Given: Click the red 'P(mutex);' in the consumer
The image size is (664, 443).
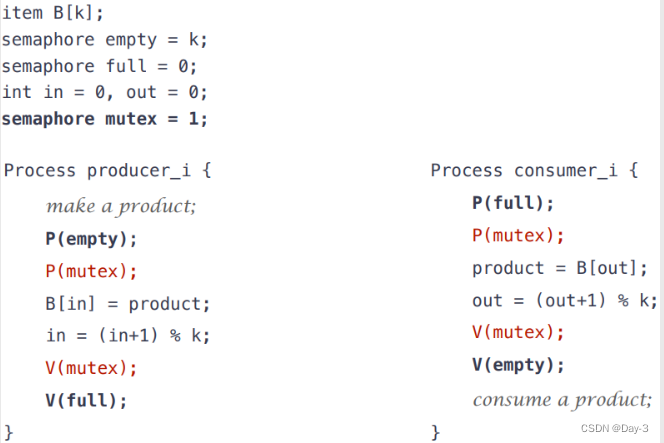Looking at the screenshot, I should coord(518,236).
